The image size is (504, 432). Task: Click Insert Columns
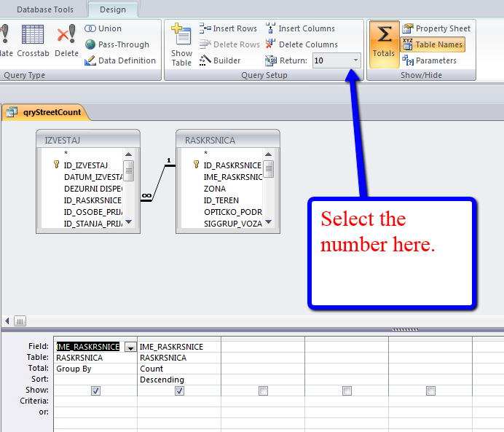(x=300, y=28)
